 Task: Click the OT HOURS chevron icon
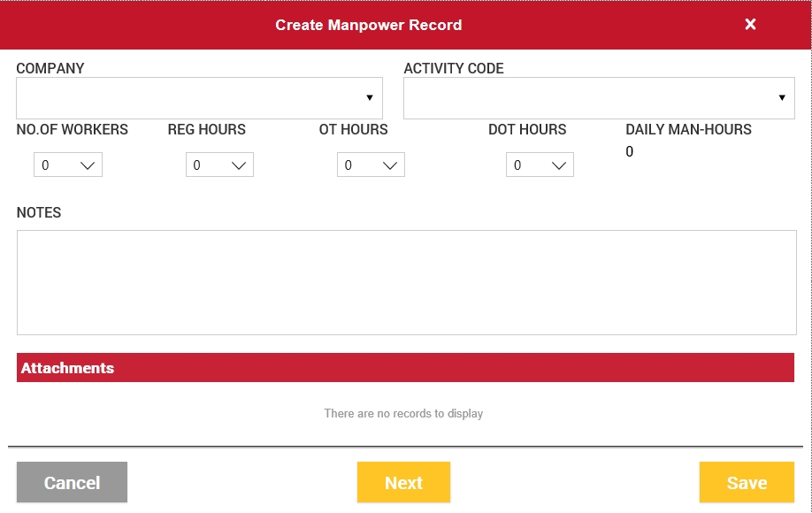coord(390,165)
